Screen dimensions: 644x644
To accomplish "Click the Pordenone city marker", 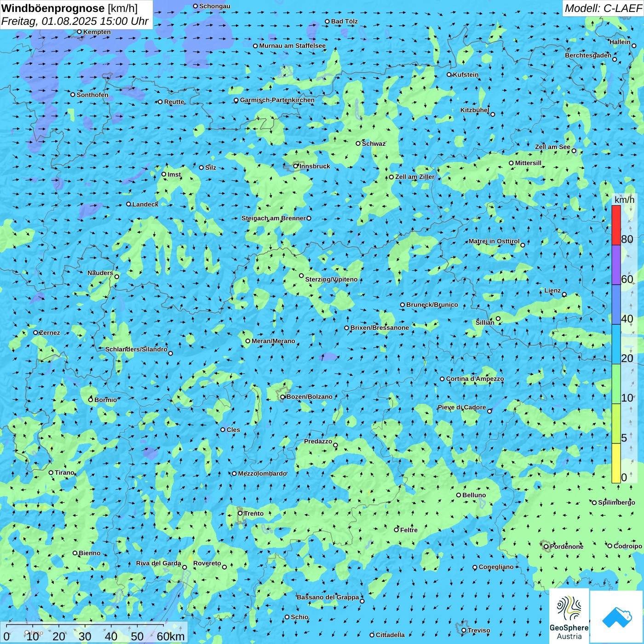I will coord(546,546).
